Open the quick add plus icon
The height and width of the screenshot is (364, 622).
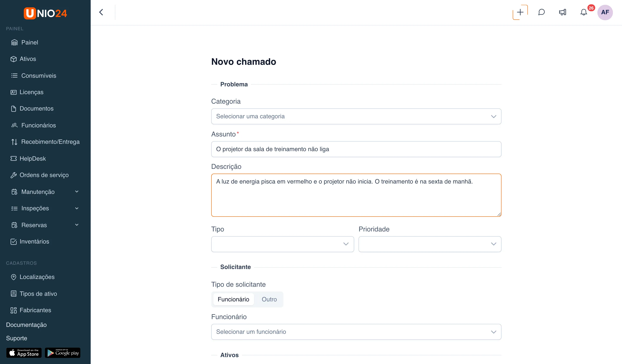[x=520, y=12]
